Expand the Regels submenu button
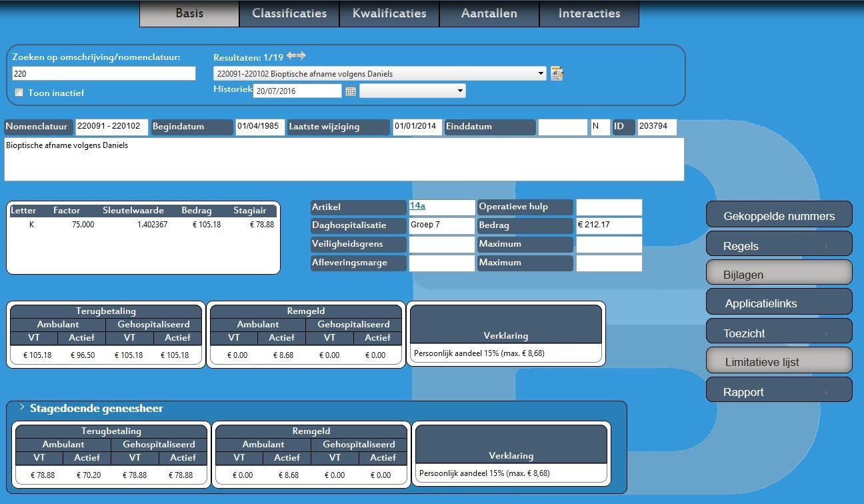 tap(779, 244)
